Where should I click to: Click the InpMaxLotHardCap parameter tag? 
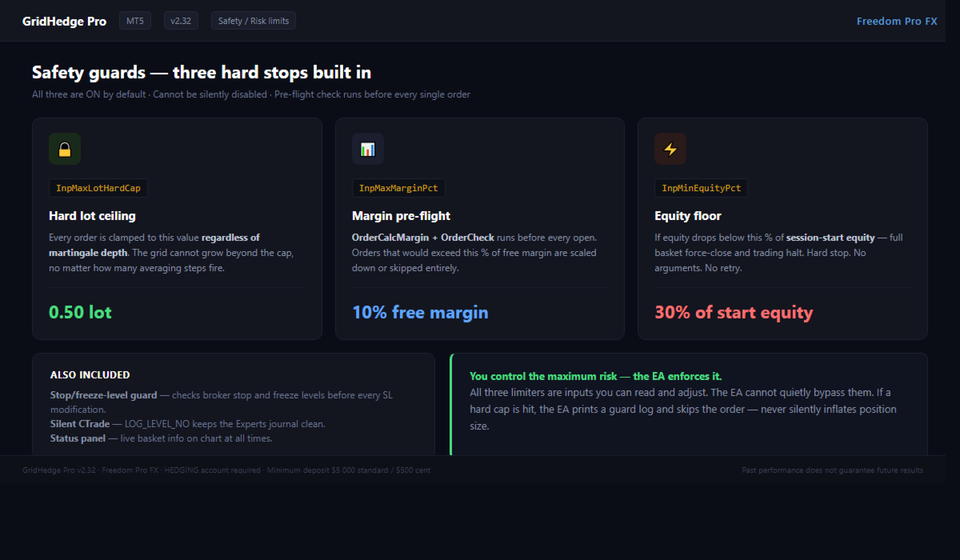98,188
